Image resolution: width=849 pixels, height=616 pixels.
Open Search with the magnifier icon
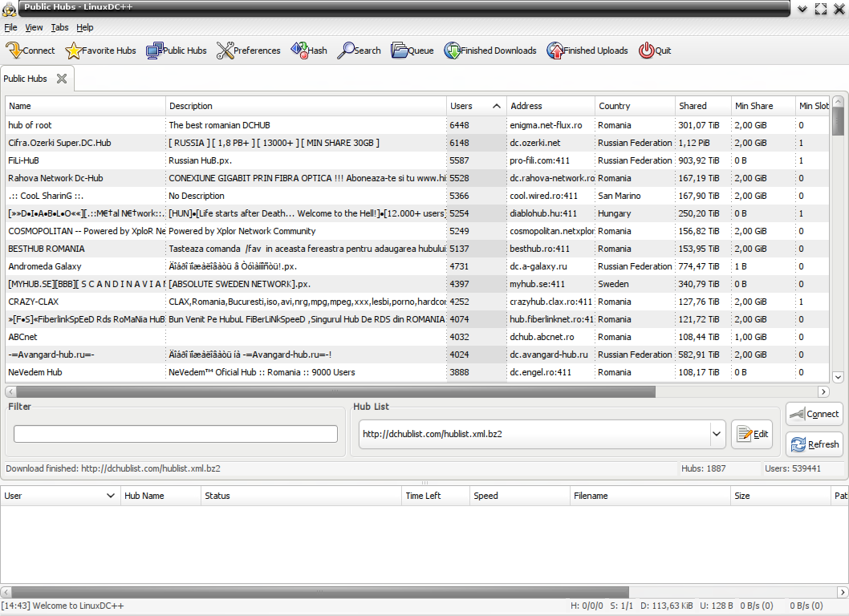[x=346, y=51]
